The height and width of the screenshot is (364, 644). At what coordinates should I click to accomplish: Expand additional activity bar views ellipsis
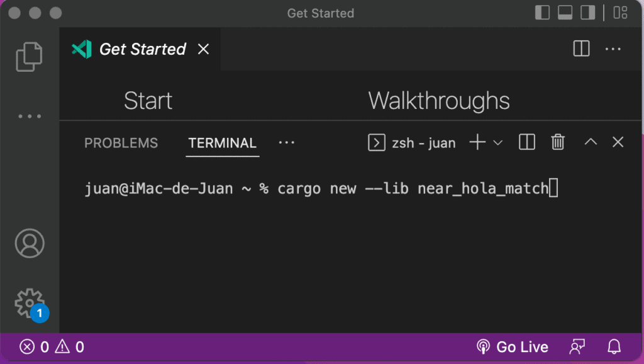tap(30, 116)
